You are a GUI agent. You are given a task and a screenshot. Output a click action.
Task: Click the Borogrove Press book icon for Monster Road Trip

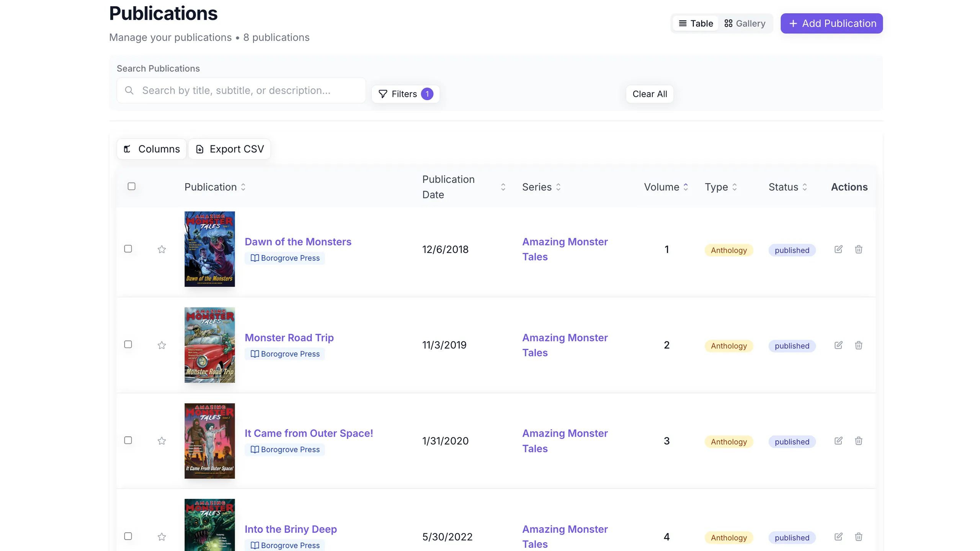(x=255, y=354)
